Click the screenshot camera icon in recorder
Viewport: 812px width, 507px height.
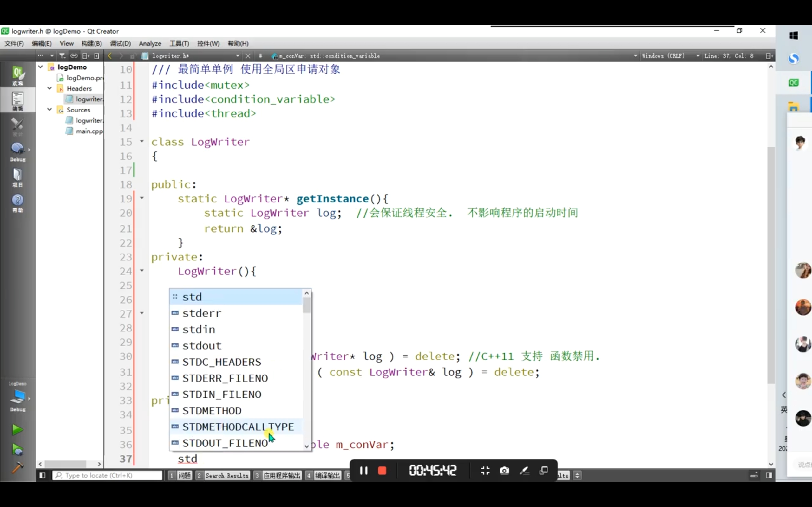pos(504,471)
